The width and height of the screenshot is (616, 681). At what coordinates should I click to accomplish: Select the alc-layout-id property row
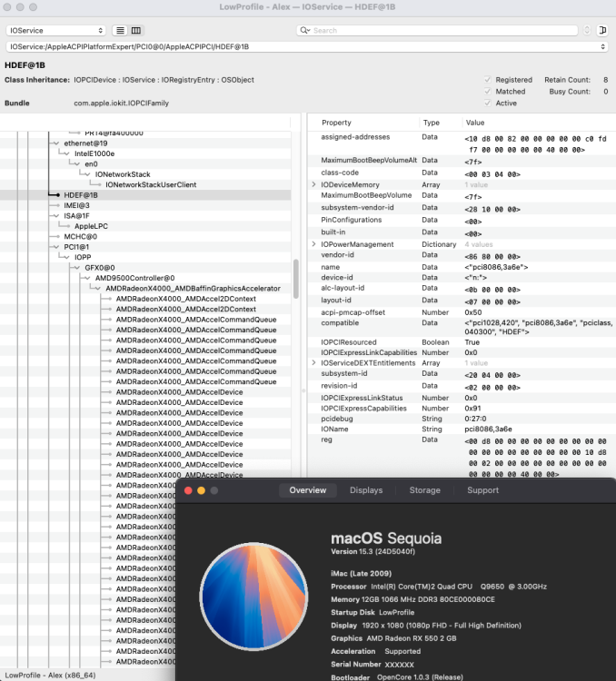(462, 289)
